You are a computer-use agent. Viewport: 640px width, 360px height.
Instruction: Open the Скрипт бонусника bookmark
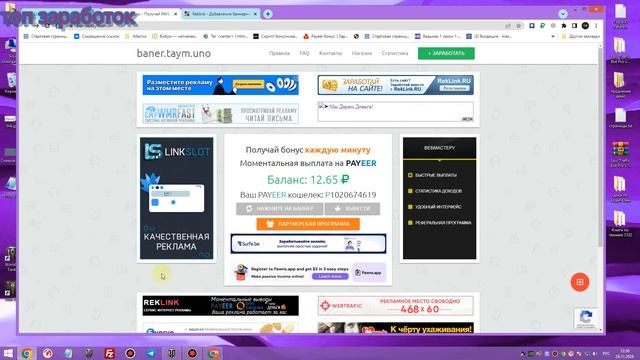point(275,36)
